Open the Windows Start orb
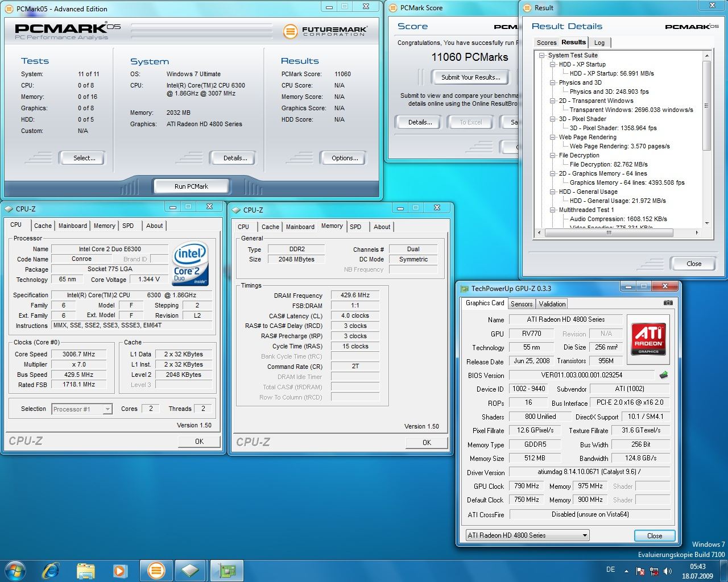The image size is (728, 582). coord(15,570)
